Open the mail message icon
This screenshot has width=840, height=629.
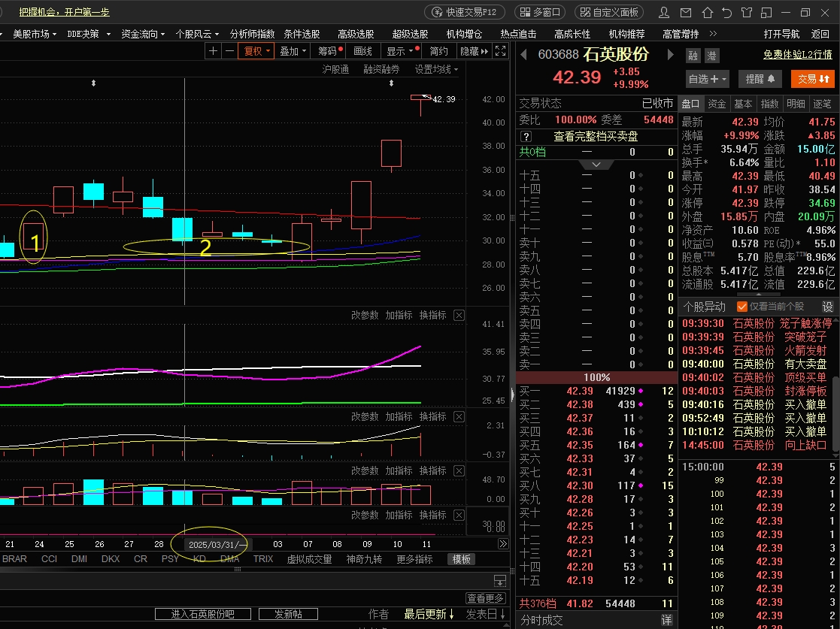coord(685,12)
